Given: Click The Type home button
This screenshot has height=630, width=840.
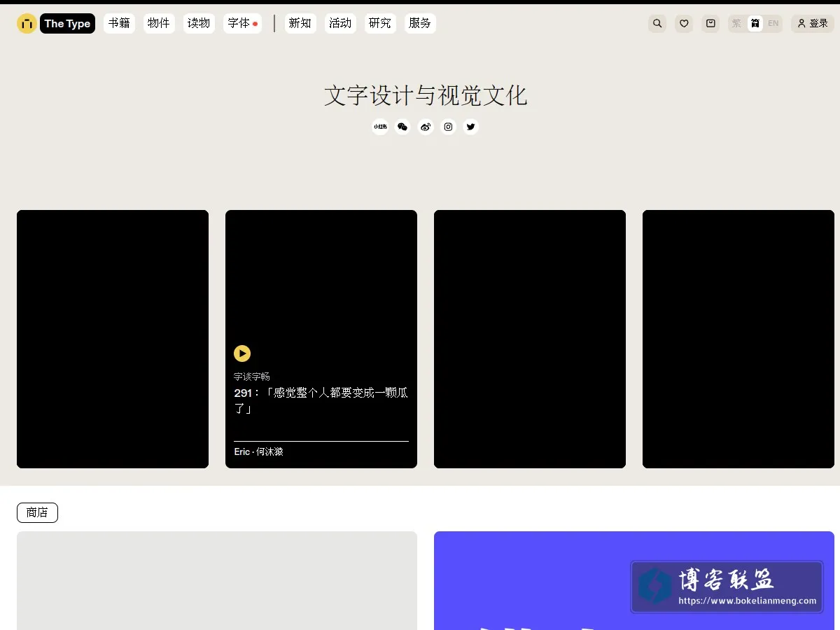Looking at the screenshot, I should 67,23.
